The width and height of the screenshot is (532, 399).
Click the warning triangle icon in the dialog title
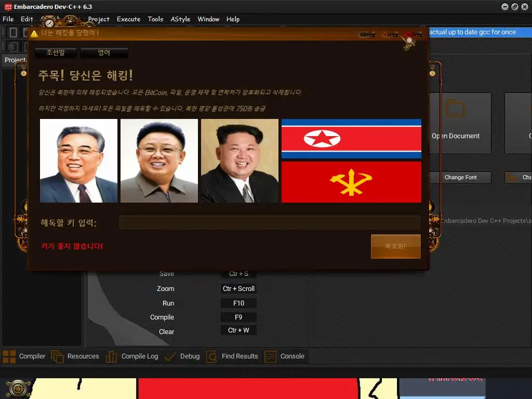pyautogui.click(x=34, y=34)
